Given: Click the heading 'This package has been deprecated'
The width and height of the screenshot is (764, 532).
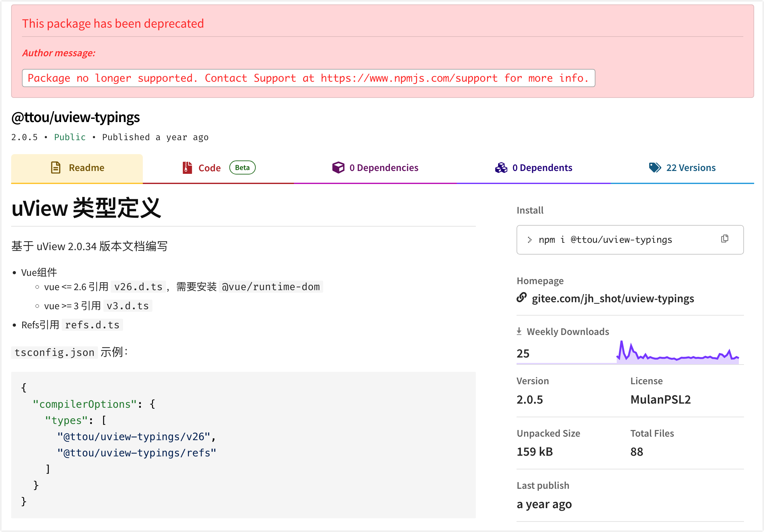Looking at the screenshot, I should point(113,24).
